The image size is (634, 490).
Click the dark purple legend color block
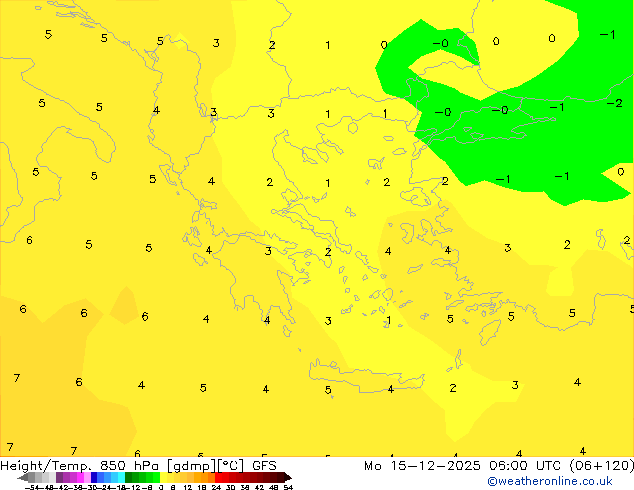coord(59,477)
